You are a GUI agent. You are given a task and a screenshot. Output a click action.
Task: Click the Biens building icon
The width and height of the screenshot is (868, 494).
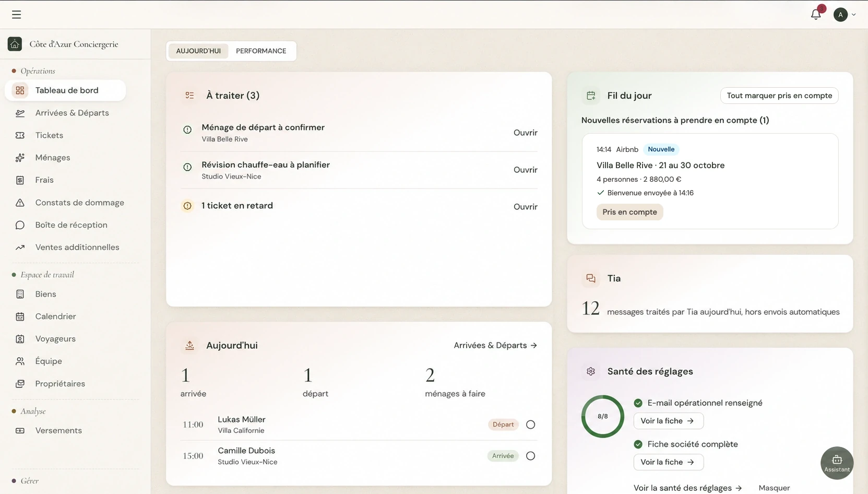20,294
